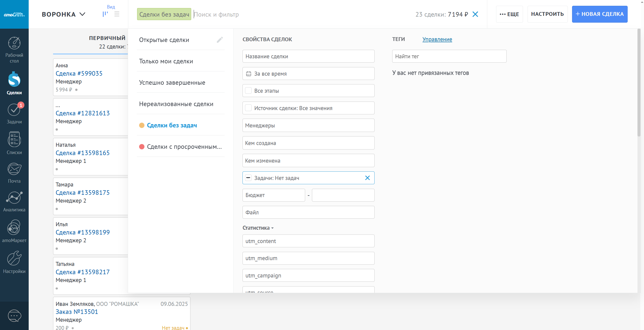
Task: Open the amoМаркет marketplace icon
Action: 14,228
